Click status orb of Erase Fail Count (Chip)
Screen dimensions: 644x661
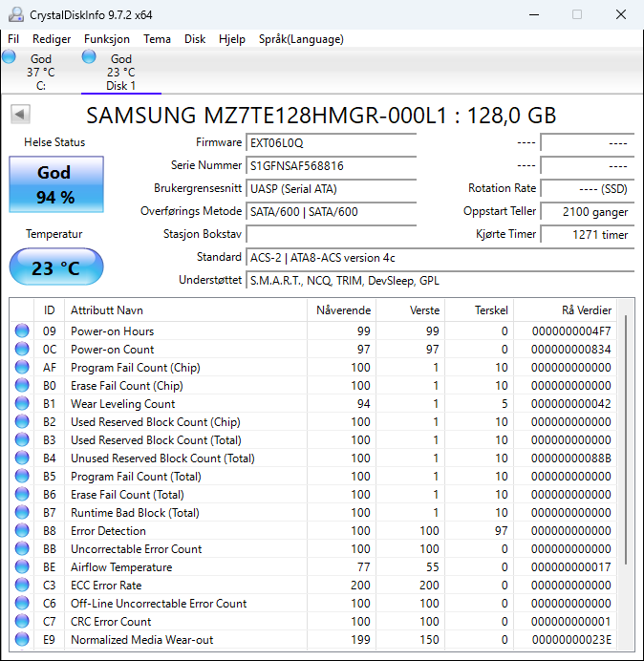22,385
